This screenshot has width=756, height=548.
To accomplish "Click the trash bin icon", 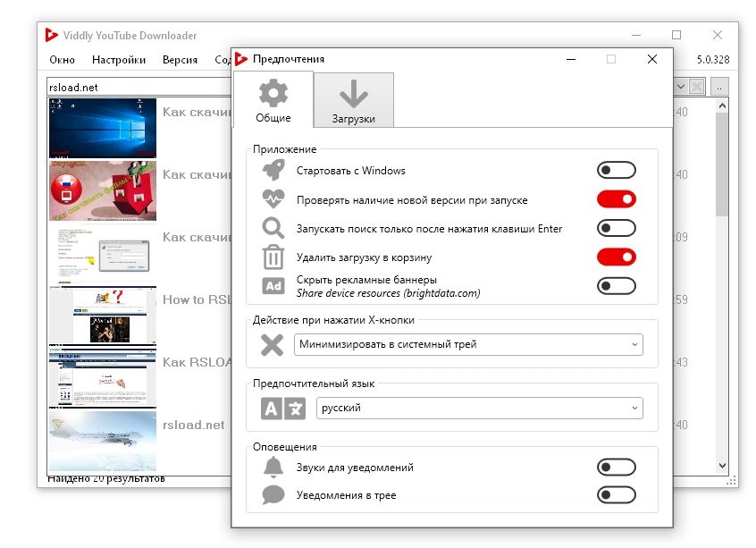I will pos(273,257).
